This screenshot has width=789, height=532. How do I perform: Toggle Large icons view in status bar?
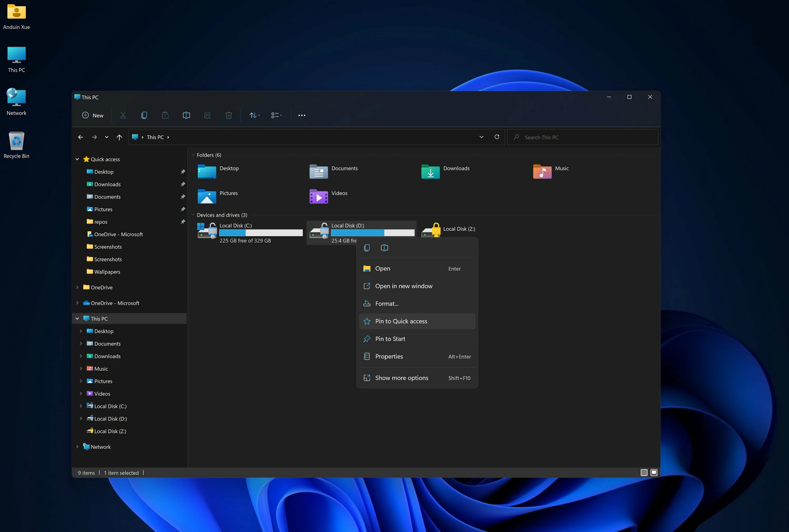(654, 472)
